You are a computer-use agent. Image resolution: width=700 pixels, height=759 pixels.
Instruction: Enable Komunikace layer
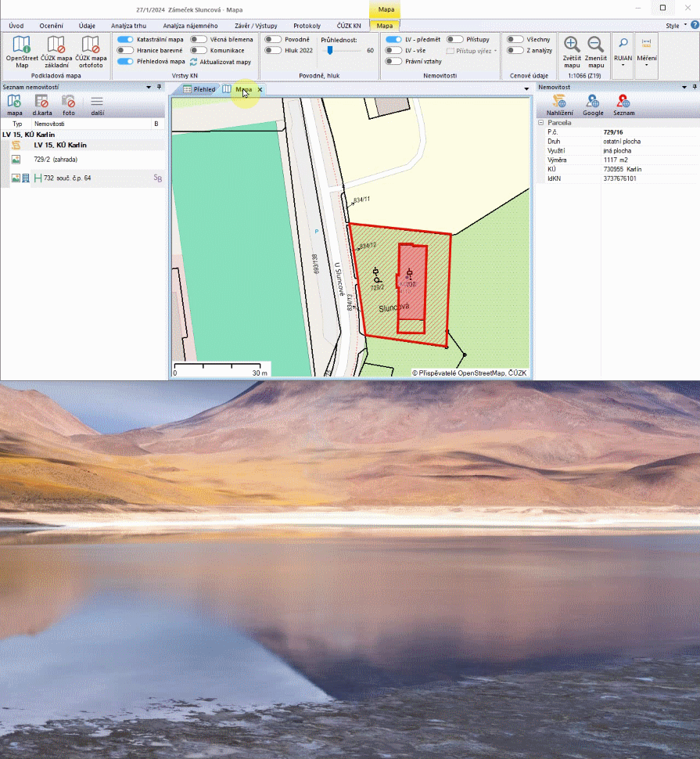[x=199, y=50]
